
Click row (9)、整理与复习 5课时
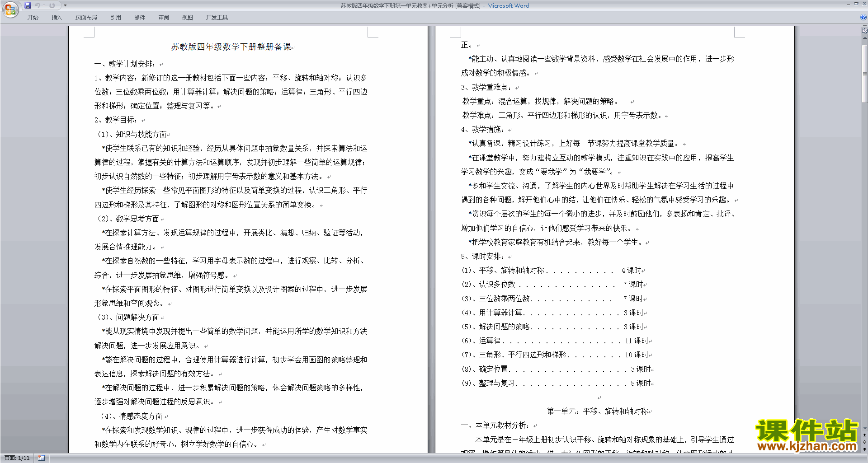tap(557, 383)
